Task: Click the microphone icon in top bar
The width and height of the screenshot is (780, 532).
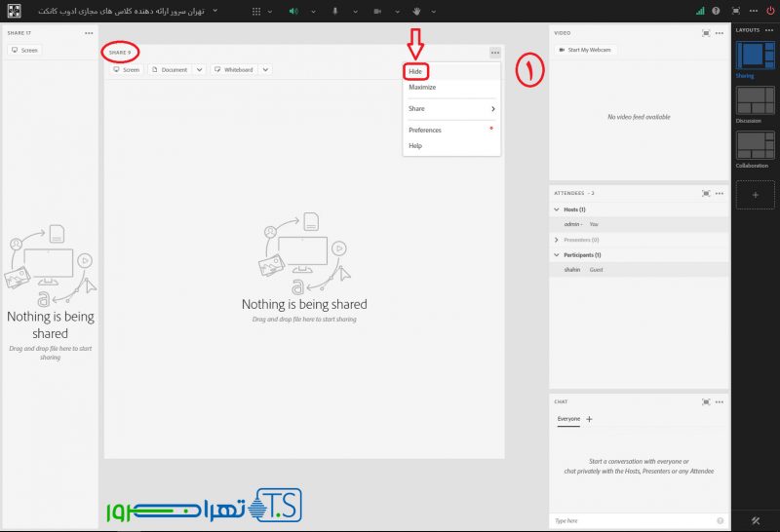Action: (334, 11)
